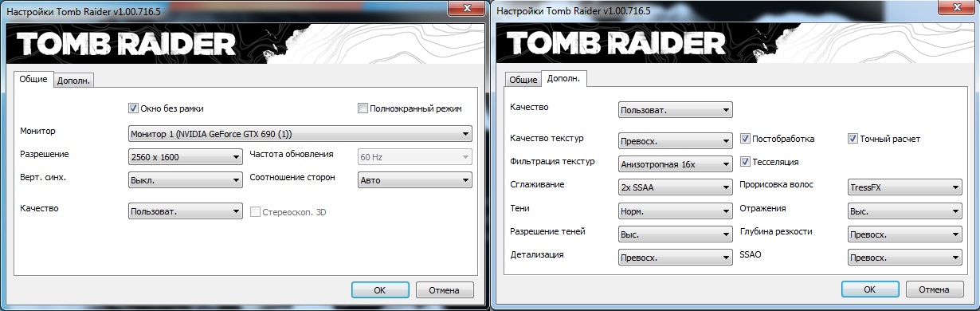Expand the Верт. синх. dropdown

(x=185, y=180)
